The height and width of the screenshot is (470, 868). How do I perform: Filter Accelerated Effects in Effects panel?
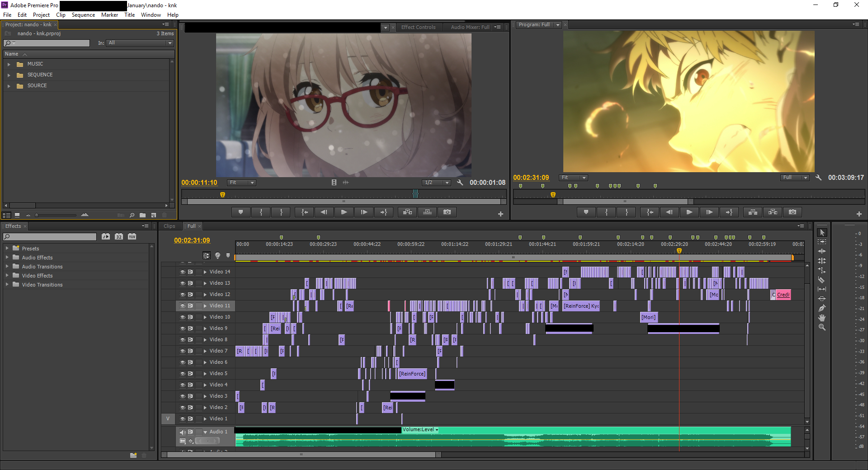(106, 236)
